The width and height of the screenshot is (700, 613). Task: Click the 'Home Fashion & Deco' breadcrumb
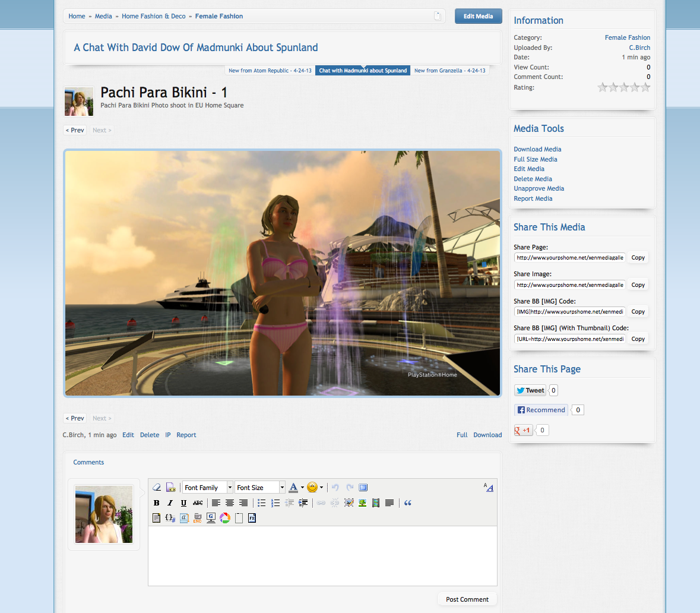pyautogui.click(x=154, y=16)
